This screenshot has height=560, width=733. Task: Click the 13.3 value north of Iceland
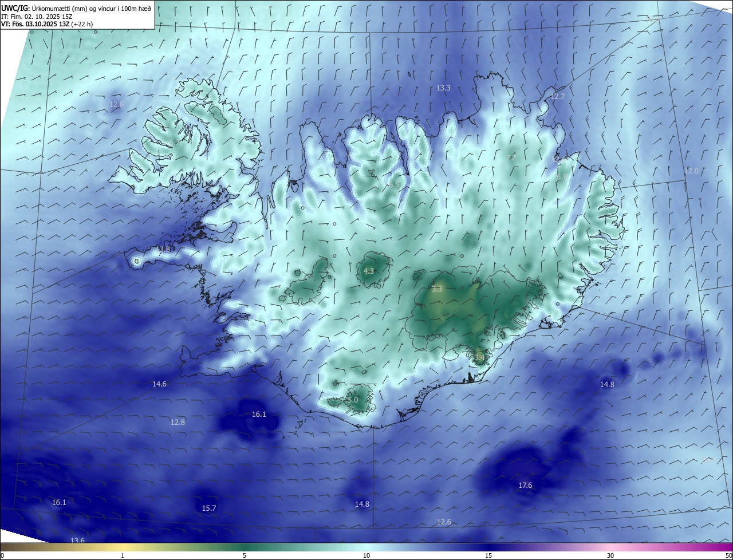click(443, 88)
